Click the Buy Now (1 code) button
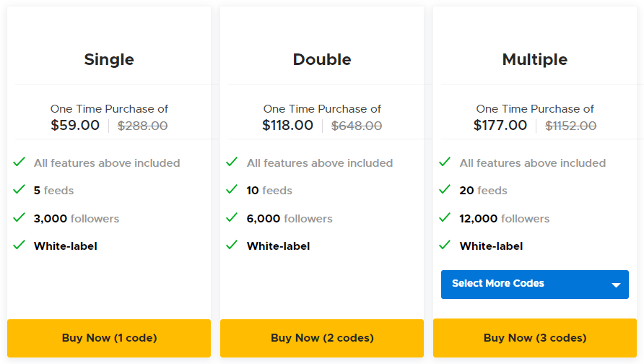Image resolution: width=644 pixels, height=364 pixels. (109, 338)
